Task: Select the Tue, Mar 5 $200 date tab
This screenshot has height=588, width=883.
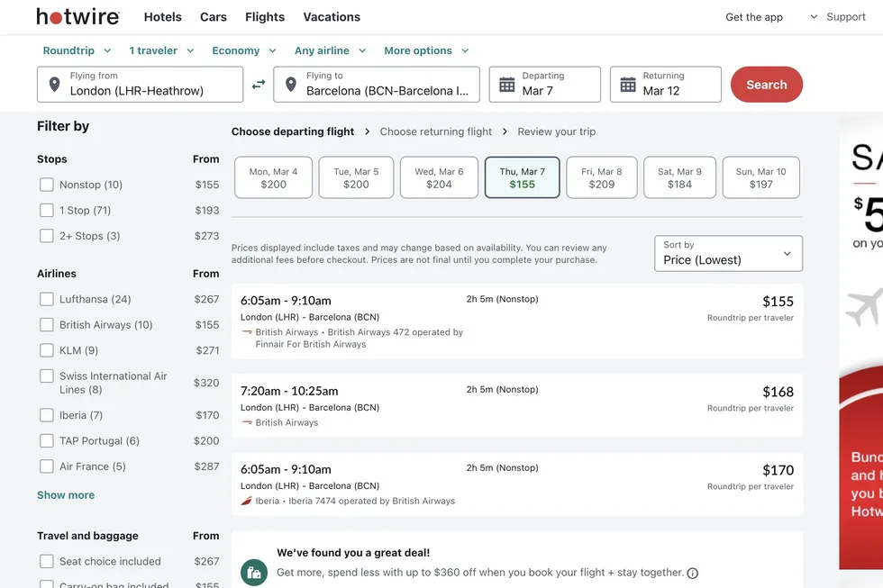Action: [356, 177]
